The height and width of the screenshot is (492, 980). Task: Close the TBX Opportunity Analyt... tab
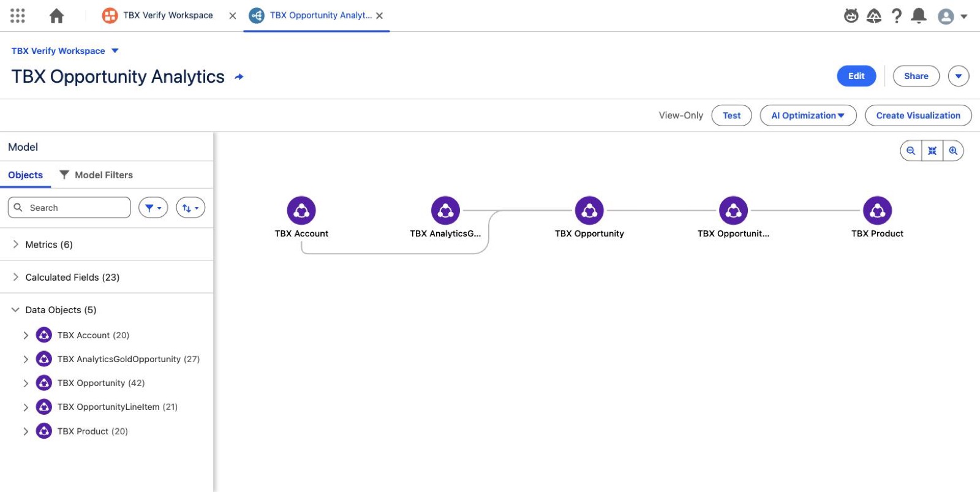point(380,16)
